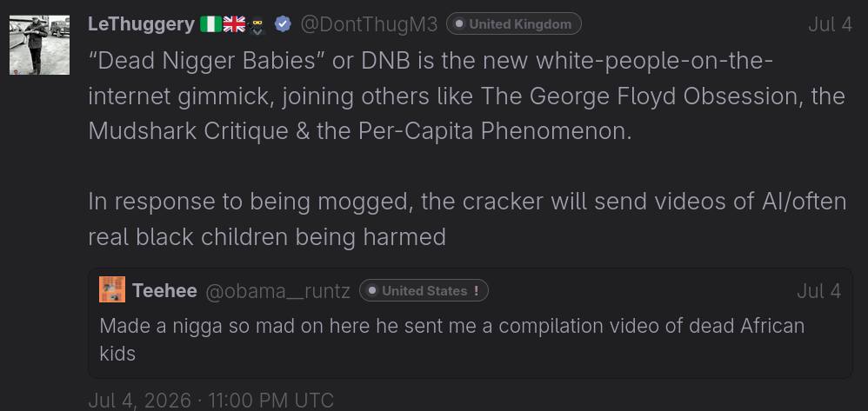868x411 pixels.
Task: Open the quoted post by Teehee
Action: pyautogui.click(x=470, y=323)
